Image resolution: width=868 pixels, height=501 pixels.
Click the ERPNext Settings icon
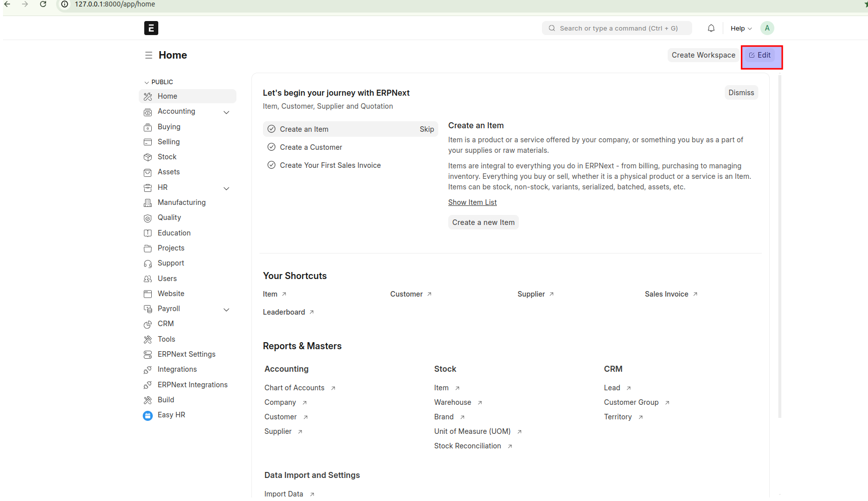coord(148,355)
